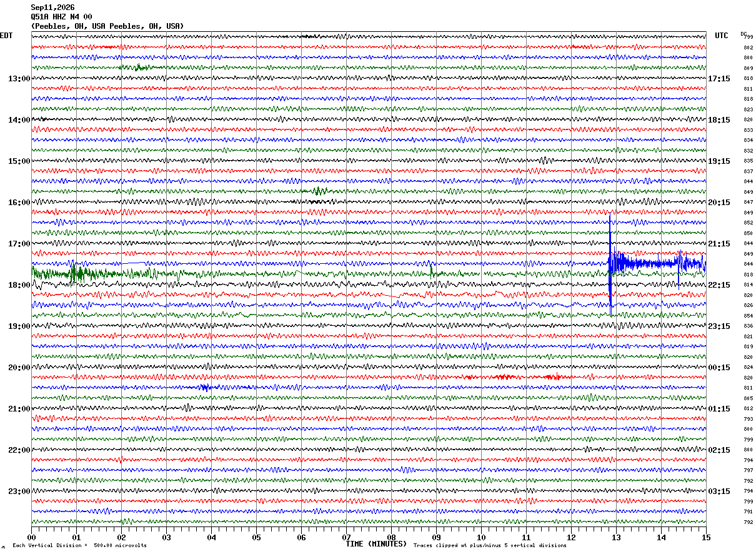The height and width of the screenshot is (554, 756).
Task: Select the 00:15 UTC time label
Action: [719, 368]
